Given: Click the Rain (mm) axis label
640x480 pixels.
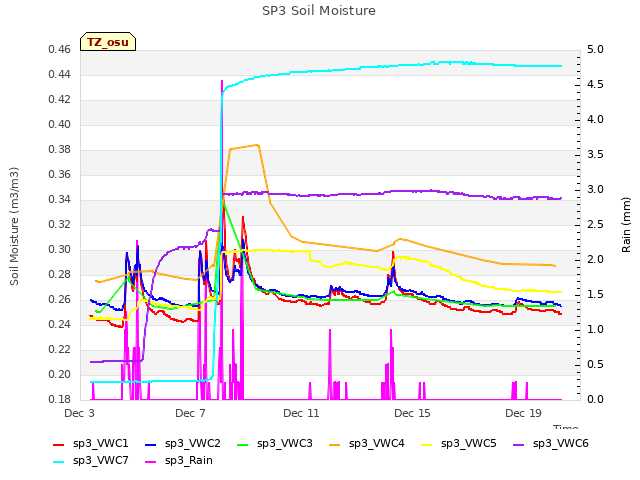Looking at the screenshot, I should tap(626, 225).
